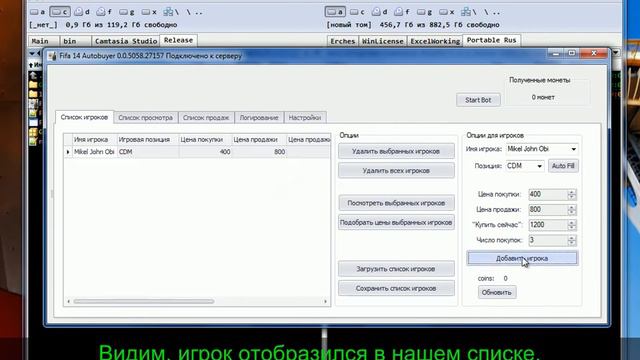The image size is (640, 360).
Task: Switch to Список продаж tab
Action: pyautogui.click(x=206, y=118)
